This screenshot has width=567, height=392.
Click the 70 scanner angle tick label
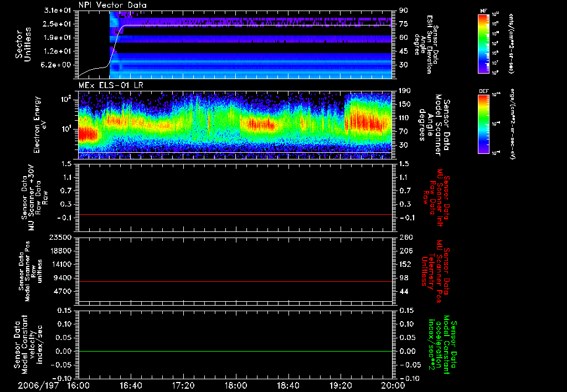(x=404, y=132)
